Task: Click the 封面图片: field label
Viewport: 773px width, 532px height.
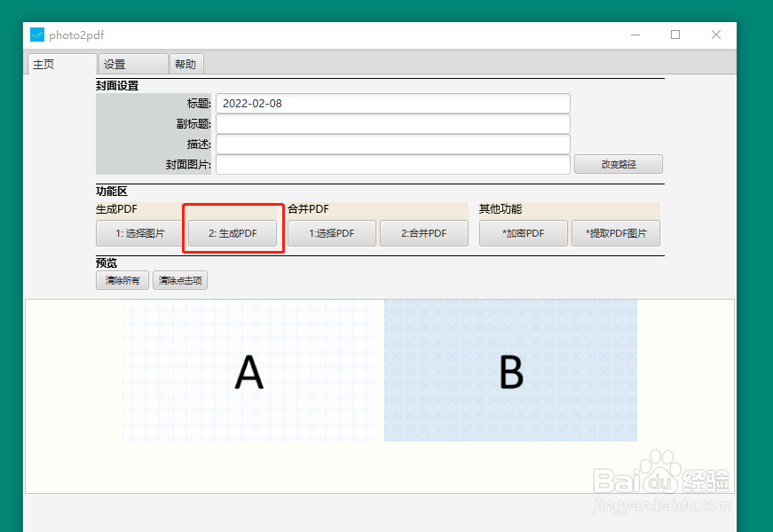Action: pos(188,165)
